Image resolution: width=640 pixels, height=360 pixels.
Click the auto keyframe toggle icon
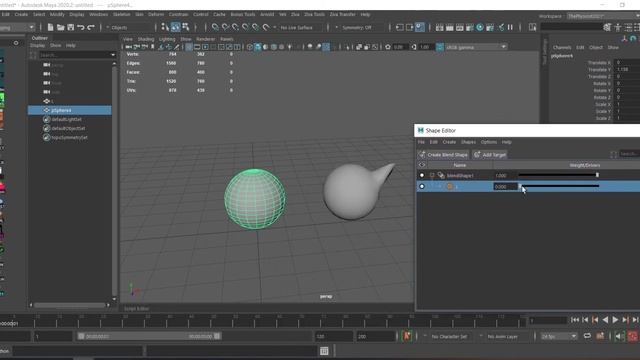click(x=407, y=336)
